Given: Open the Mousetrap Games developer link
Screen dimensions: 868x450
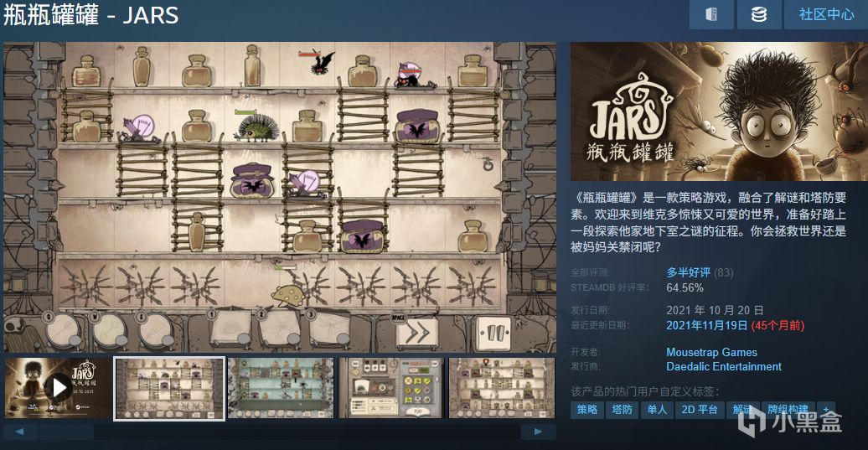Looking at the screenshot, I should coord(711,352).
